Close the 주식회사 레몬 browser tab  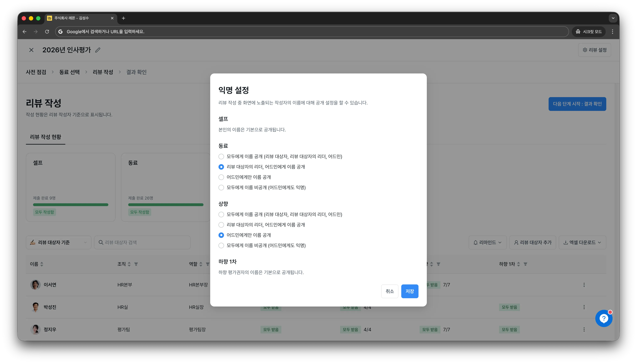112,18
